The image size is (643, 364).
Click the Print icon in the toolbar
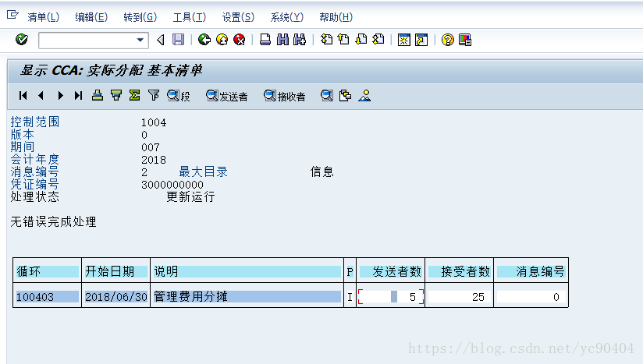(265, 40)
